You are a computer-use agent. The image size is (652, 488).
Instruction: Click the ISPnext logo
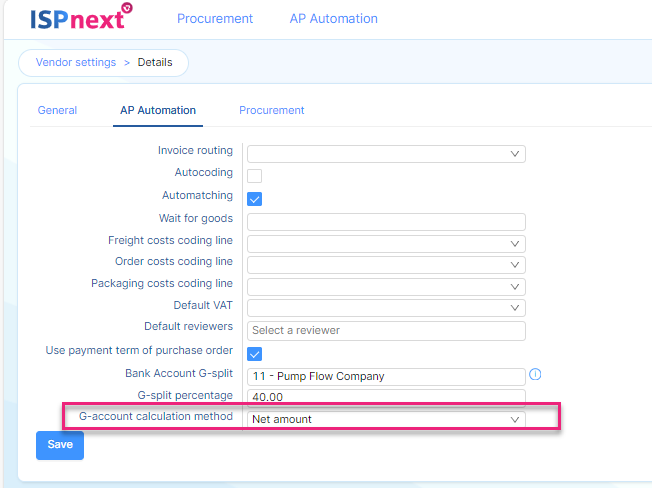point(82,17)
